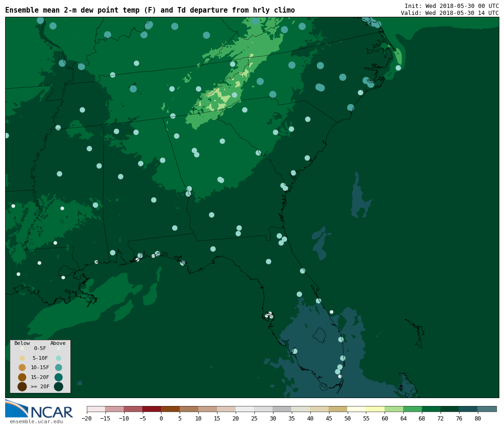Pick the pale yellow swatch between 50 and 55

click(x=357, y=409)
